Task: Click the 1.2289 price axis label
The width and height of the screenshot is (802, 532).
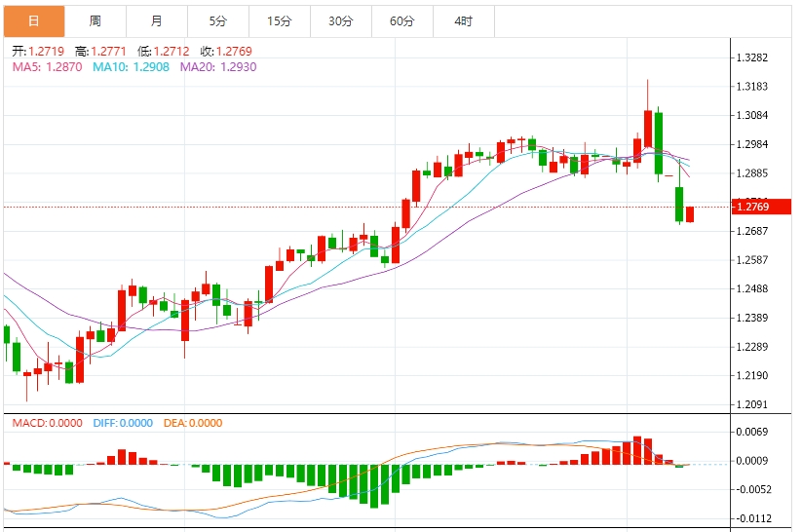Action: point(752,347)
